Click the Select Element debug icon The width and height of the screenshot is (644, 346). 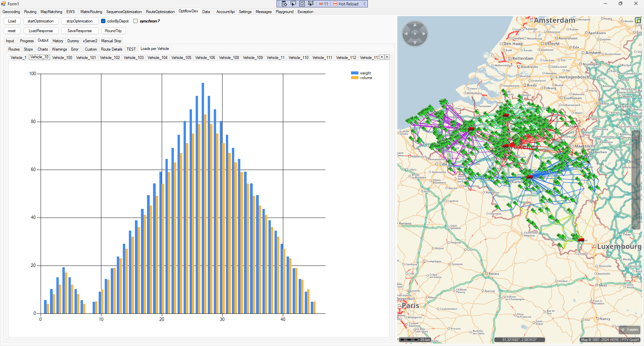293,4
